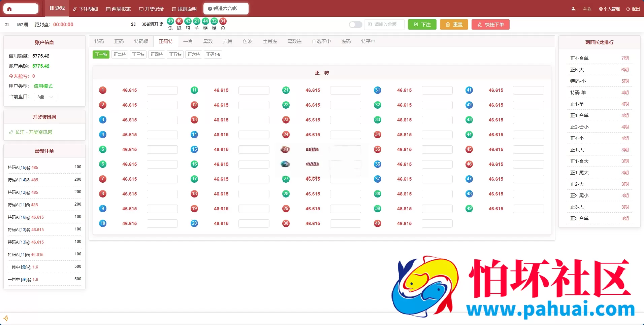This screenshot has height=325, width=644.
Task: Select number ball 20 in the betting grid
Action: point(194,223)
